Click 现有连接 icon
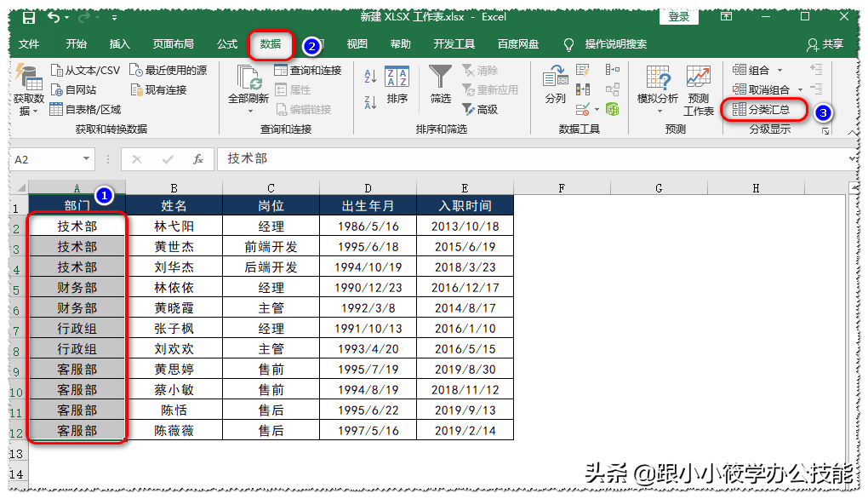Viewport: 868px width, 499px height. 136,89
